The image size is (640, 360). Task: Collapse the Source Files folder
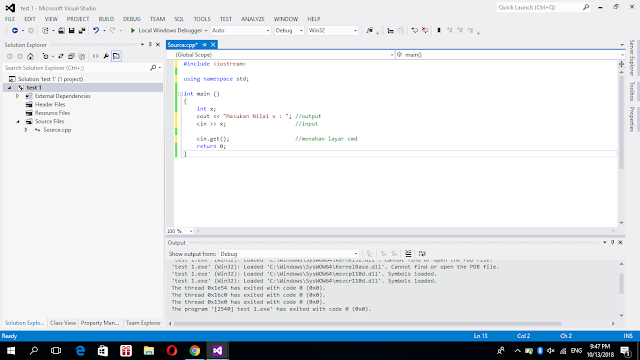pos(18,122)
